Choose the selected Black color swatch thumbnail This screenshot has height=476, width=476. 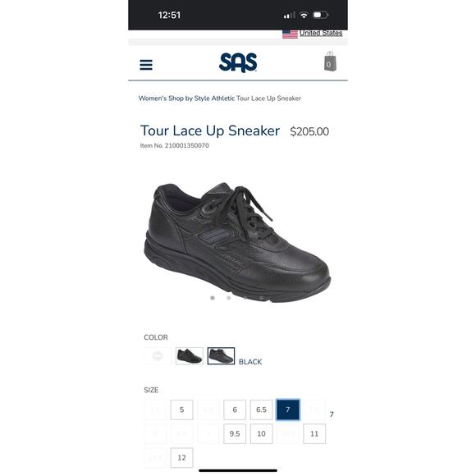coord(221,356)
